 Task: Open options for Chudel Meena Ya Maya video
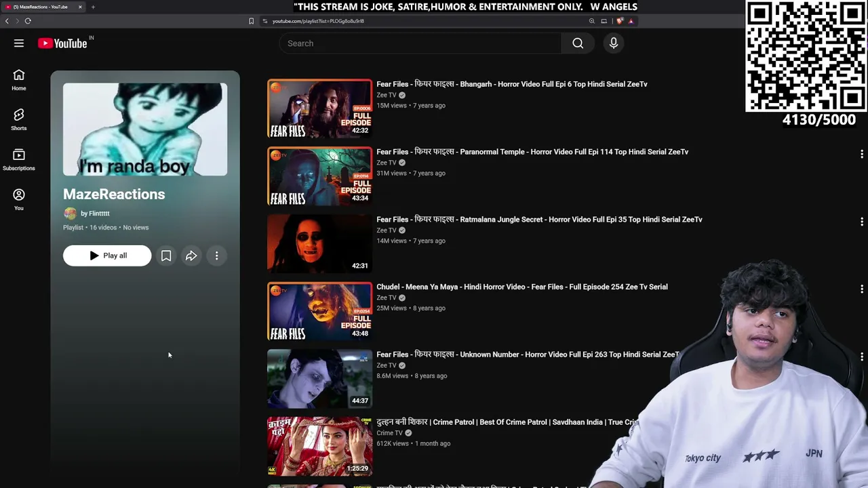click(862, 289)
